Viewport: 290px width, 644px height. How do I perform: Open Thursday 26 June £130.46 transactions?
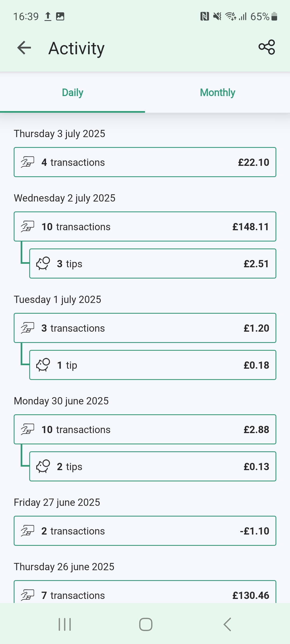pos(145,594)
